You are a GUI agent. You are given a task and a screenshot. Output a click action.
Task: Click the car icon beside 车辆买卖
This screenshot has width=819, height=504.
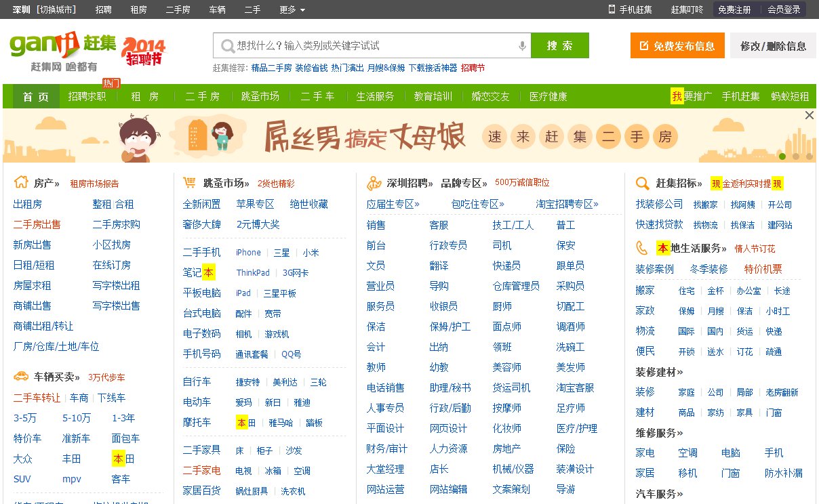point(20,376)
